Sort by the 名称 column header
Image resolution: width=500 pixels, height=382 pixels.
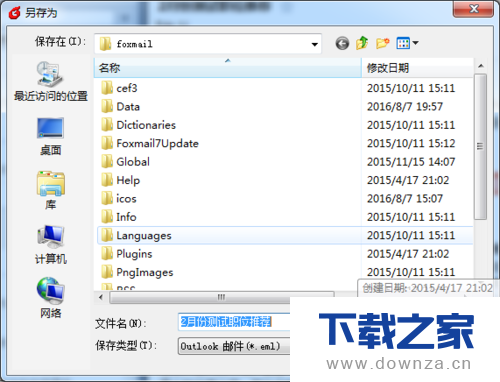[x=228, y=68]
